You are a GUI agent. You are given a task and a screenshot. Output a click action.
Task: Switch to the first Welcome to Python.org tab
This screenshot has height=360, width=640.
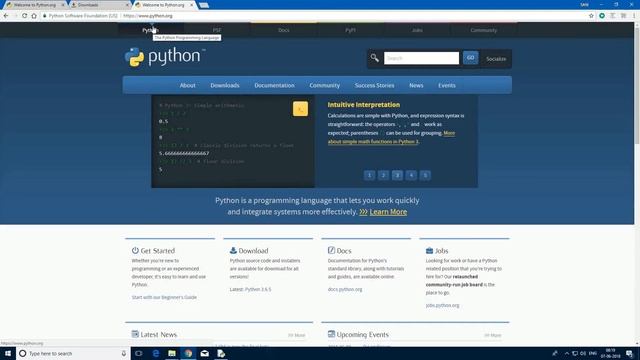pos(35,5)
